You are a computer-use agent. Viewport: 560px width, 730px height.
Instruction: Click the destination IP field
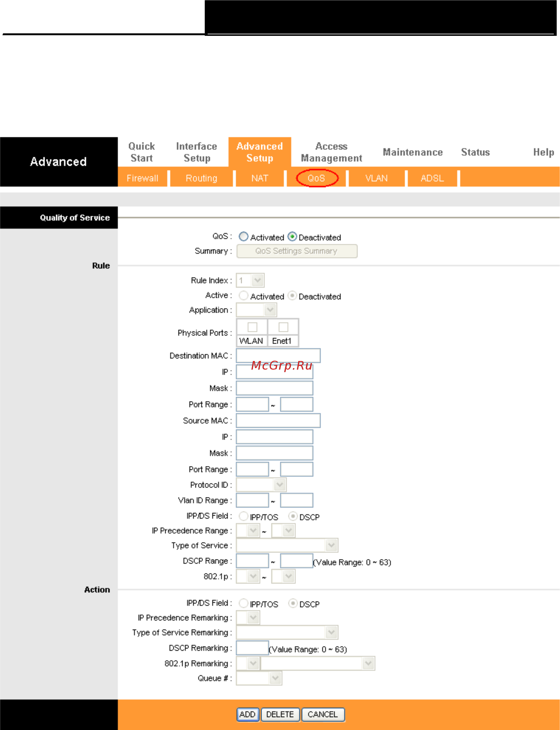275,372
